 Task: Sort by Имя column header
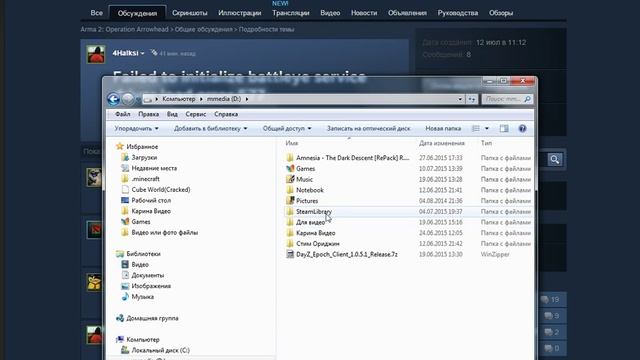[292, 143]
